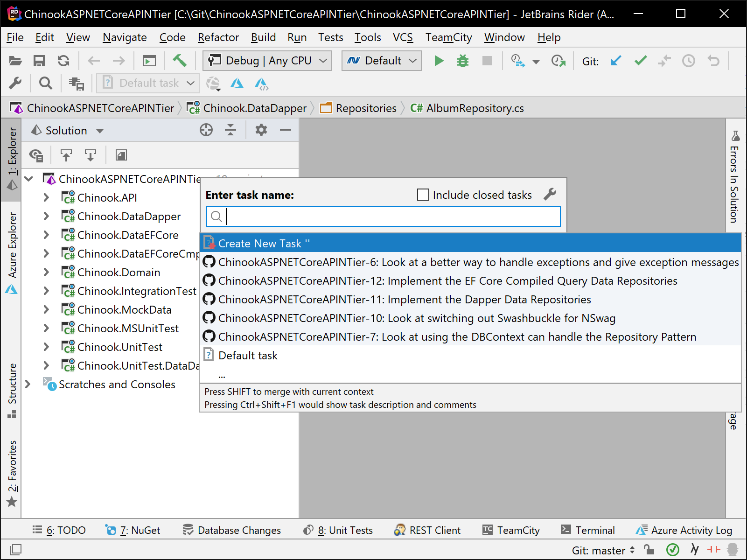This screenshot has width=747, height=560.
Task: Click the Collapse All icon in Solution panel
Action: (x=230, y=130)
